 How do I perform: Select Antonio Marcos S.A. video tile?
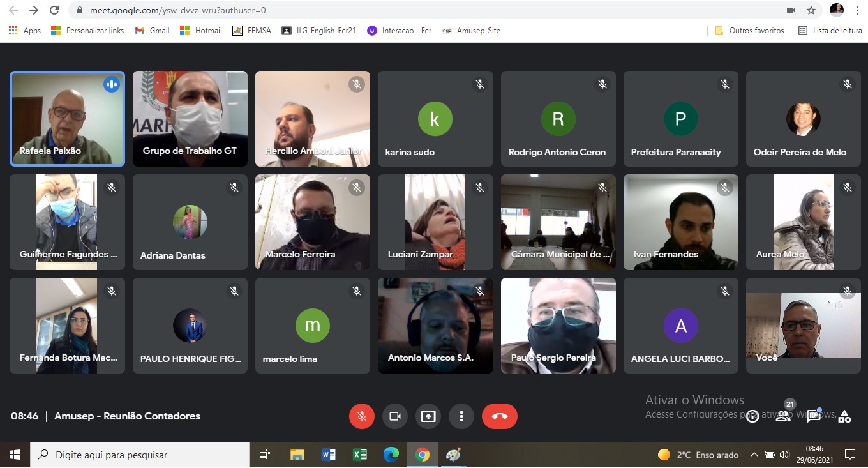(435, 326)
